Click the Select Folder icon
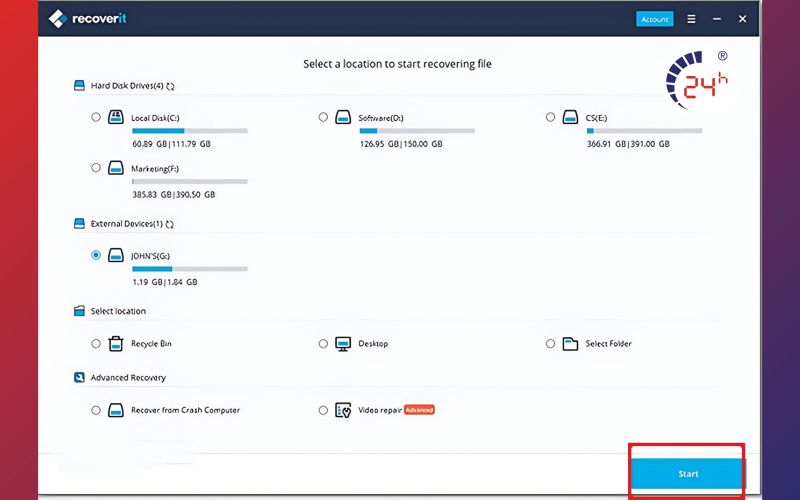 point(570,344)
